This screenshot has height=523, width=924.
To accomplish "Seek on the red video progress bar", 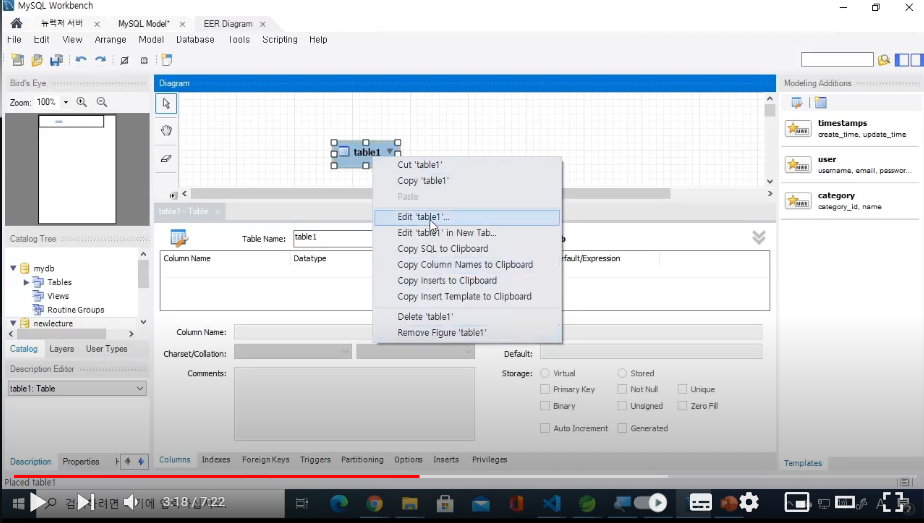I will coord(216,476).
